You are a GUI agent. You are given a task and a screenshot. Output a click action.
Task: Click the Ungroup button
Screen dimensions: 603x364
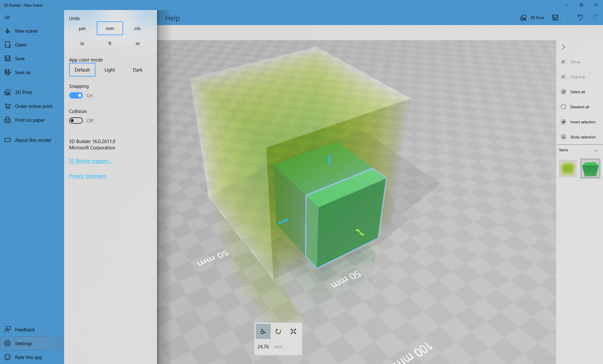pyautogui.click(x=579, y=77)
